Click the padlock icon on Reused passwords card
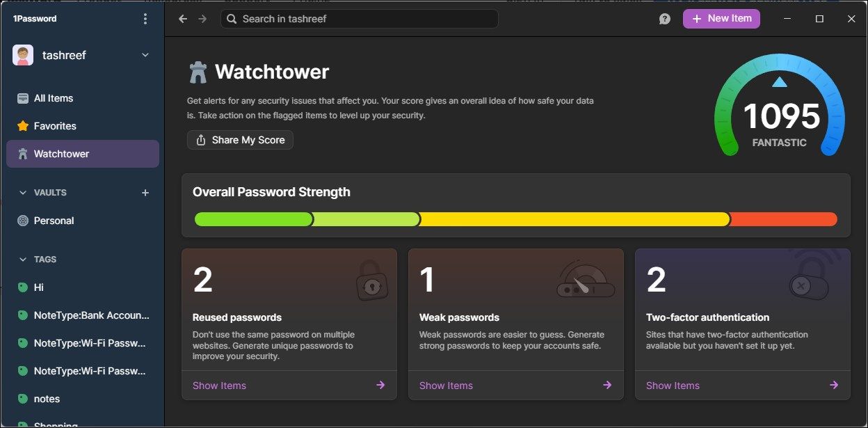 click(x=371, y=282)
